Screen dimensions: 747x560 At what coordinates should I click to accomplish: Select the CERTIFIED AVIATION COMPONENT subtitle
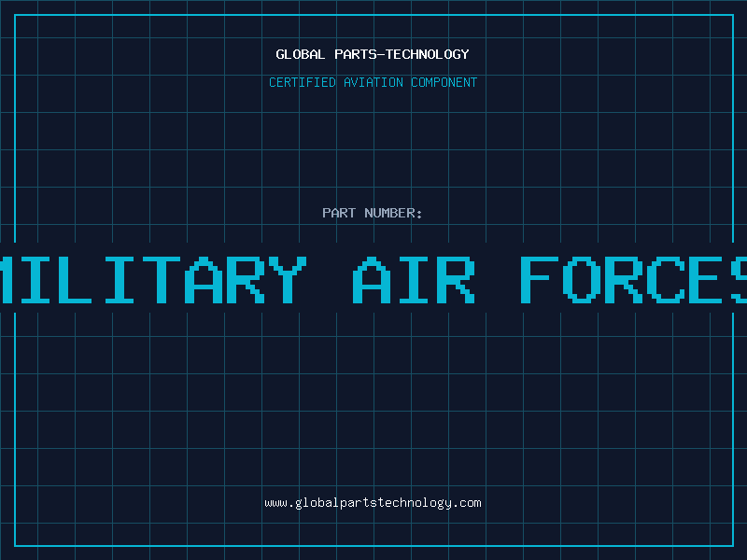tap(373, 82)
